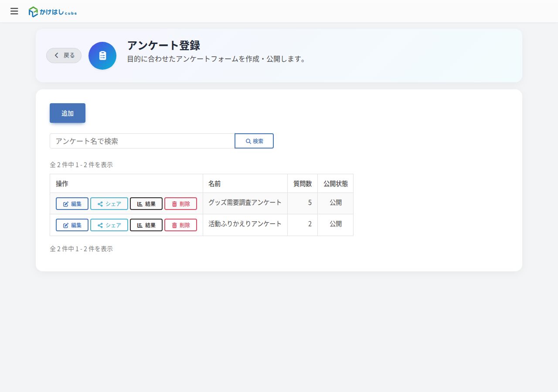Viewport: 558px width, 392px height.
Task: Share 活動ふりかえりアンケート
Action: [109, 225]
